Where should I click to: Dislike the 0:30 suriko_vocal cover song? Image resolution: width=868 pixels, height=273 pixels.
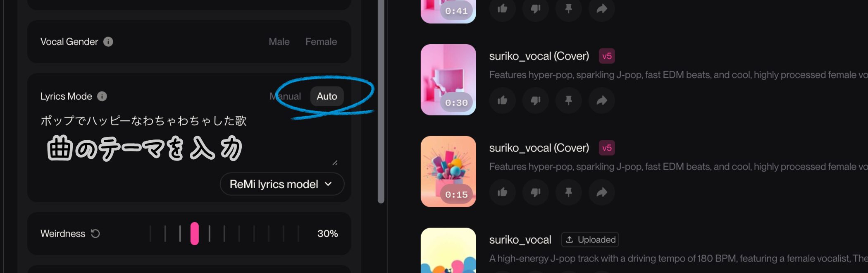[536, 101]
